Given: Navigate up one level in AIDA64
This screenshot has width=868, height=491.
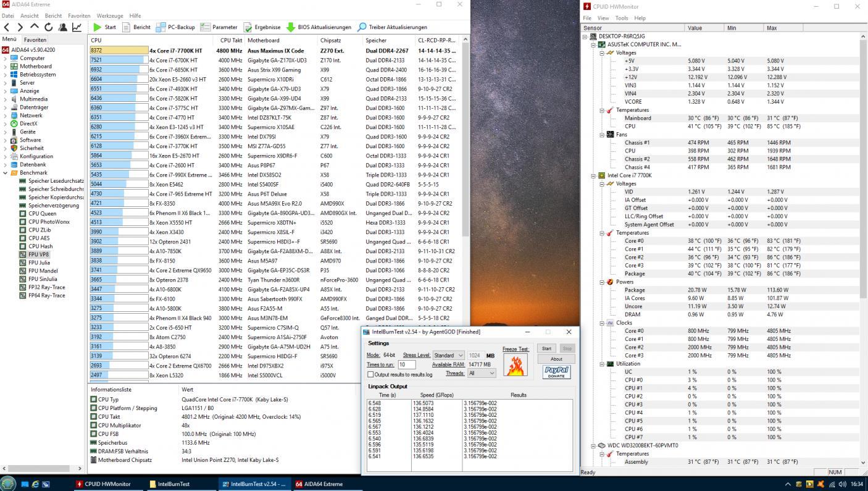Looking at the screenshot, I should 35,27.
